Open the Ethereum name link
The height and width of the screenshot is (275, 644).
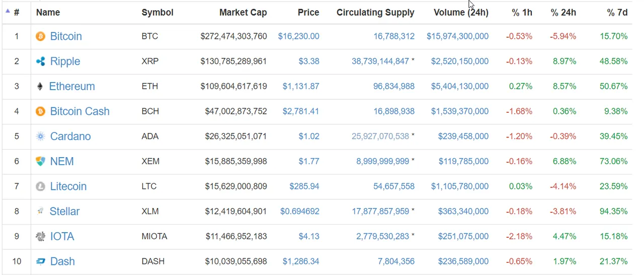(x=72, y=87)
